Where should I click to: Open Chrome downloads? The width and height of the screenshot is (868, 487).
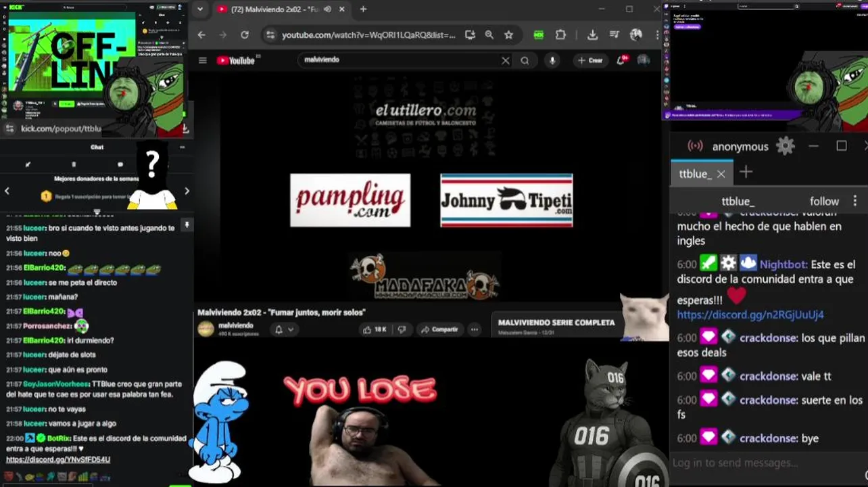(593, 35)
